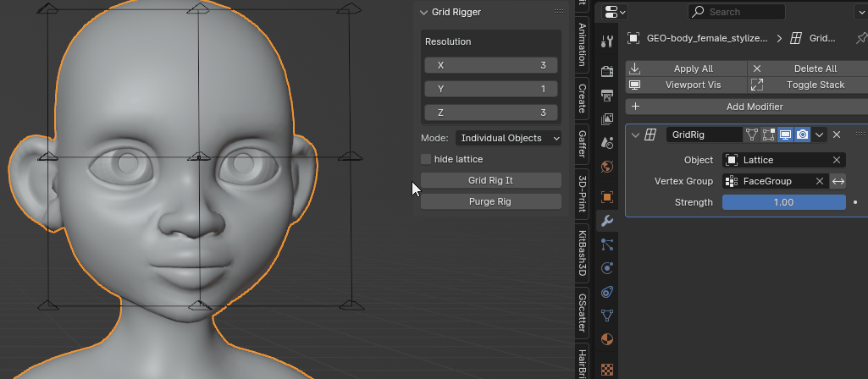Click the GEO-body_female_stylize breadcrumb text
This screenshot has width=868, height=379.
(707, 38)
